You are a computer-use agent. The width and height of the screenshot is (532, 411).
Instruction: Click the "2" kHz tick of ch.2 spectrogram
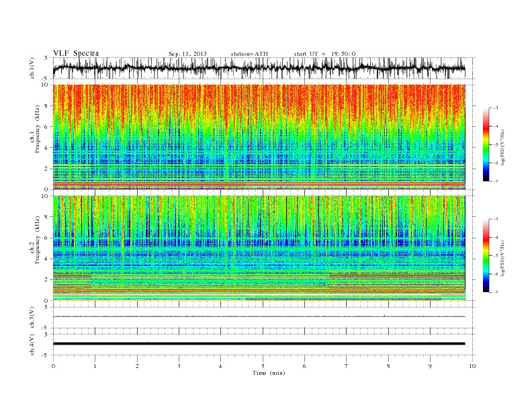(x=46, y=280)
